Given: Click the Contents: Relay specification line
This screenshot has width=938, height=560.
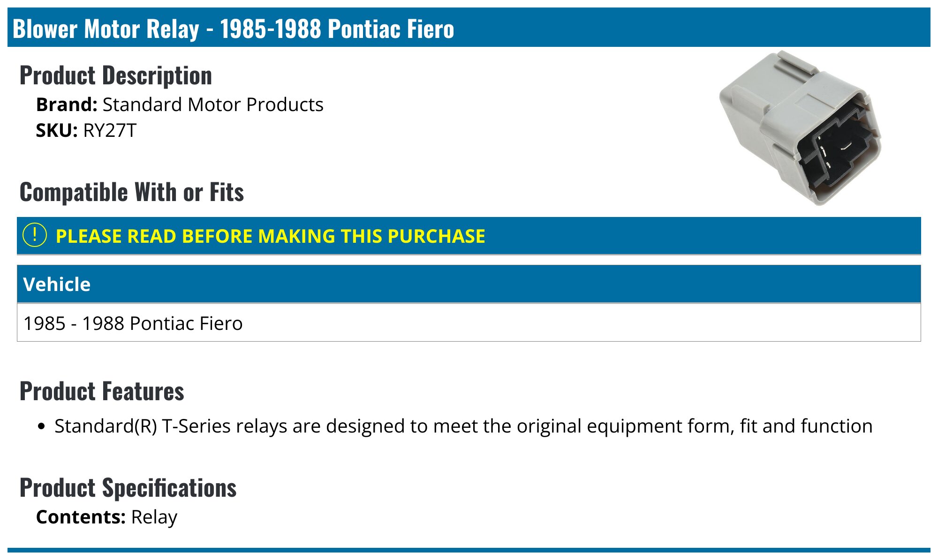Looking at the screenshot, I should tap(107, 517).
